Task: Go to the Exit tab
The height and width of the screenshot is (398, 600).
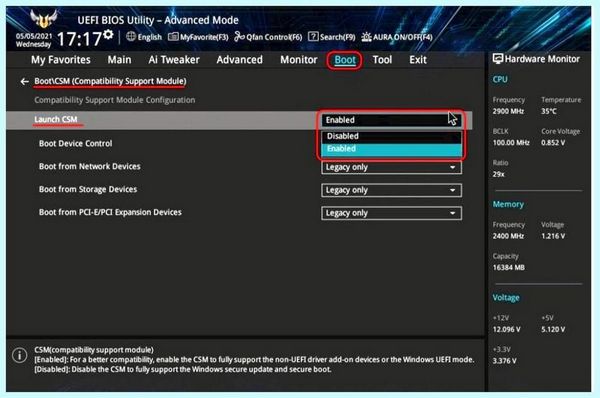Action: click(418, 60)
